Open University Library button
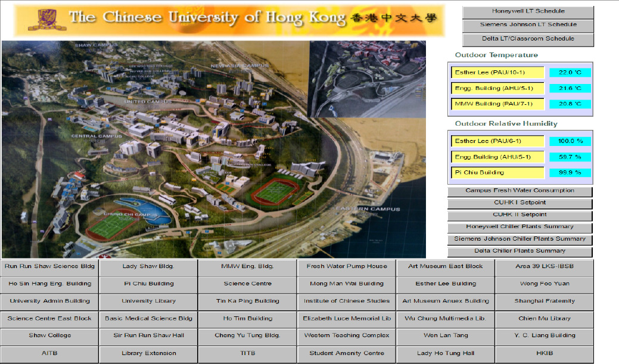Screen dimensions: 619x364 [148, 303]
